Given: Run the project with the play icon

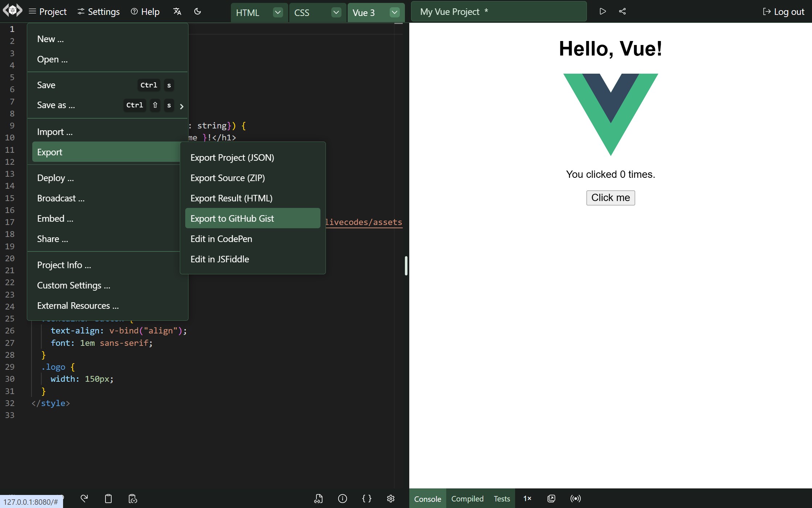Looking at the screenshot, I should click(602, 11).
